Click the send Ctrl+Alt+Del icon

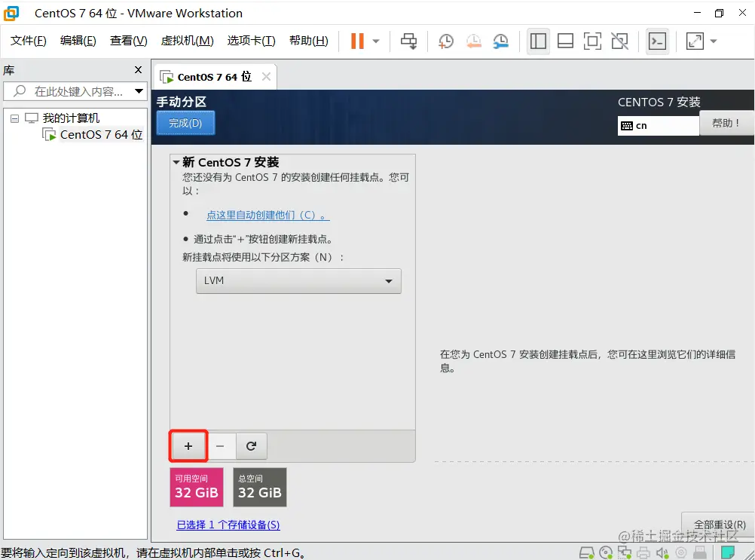point(409,41)
